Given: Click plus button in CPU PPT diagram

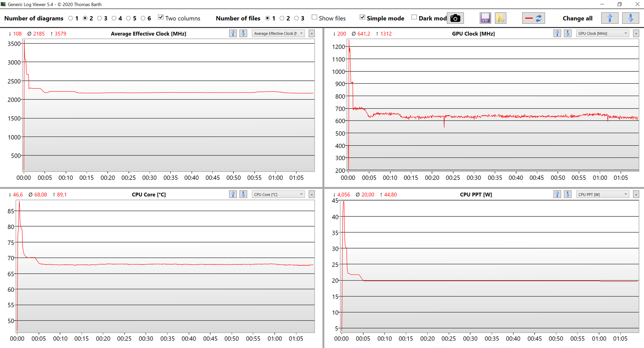Looking at the screenshot, I should pyautogui.click(x=636, y=194).
